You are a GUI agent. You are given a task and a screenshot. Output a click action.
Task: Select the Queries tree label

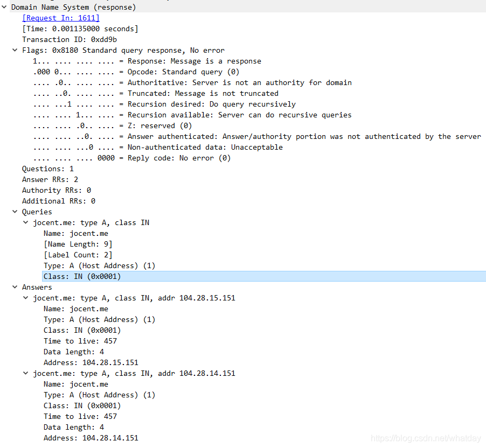tap(37, 212)
